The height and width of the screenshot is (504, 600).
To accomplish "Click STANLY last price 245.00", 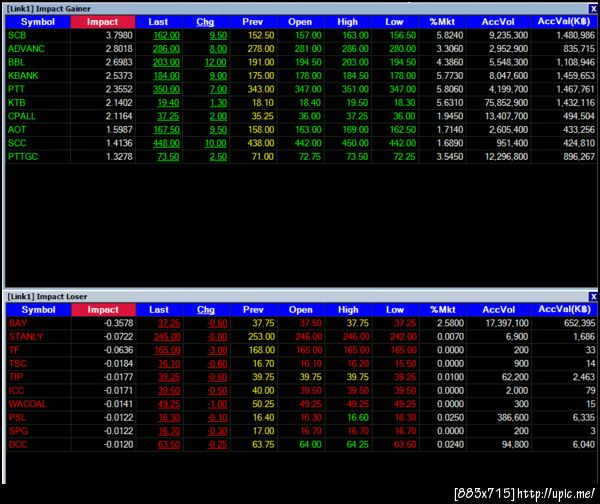I will pyautogui.click(x=167, y=337).
